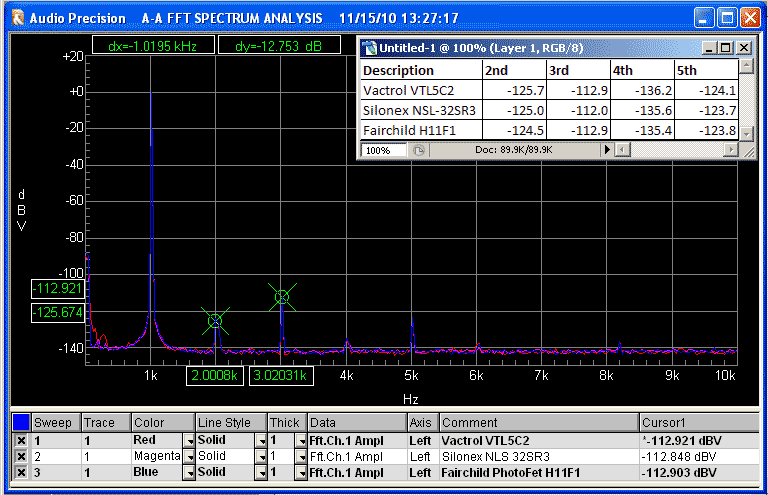The height and width of the screenshot is (495, 768).
Task: Click the Audio Precision title bar icon
Action: pyautogui.click(x=18, y=18)
